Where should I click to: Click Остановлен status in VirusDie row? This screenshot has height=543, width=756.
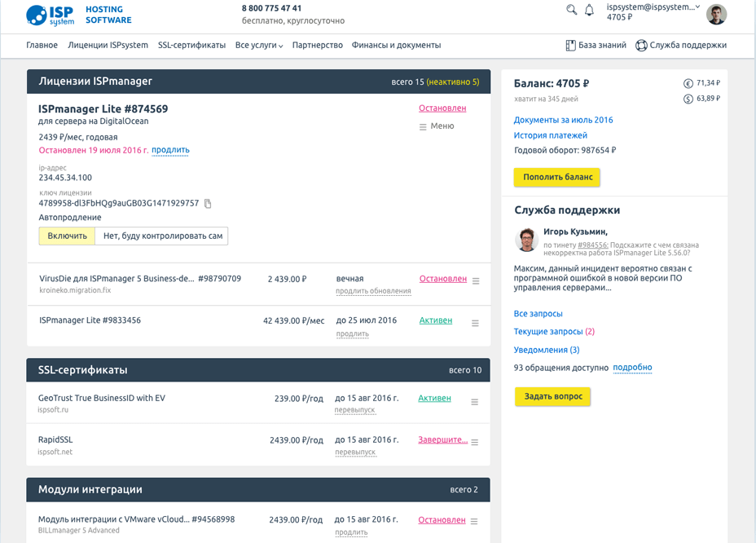click(443, 279)
